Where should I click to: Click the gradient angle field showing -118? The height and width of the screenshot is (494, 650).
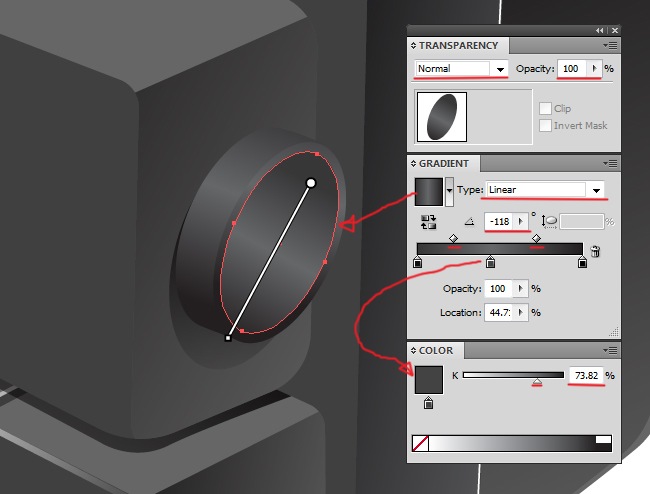pos(499,222)
